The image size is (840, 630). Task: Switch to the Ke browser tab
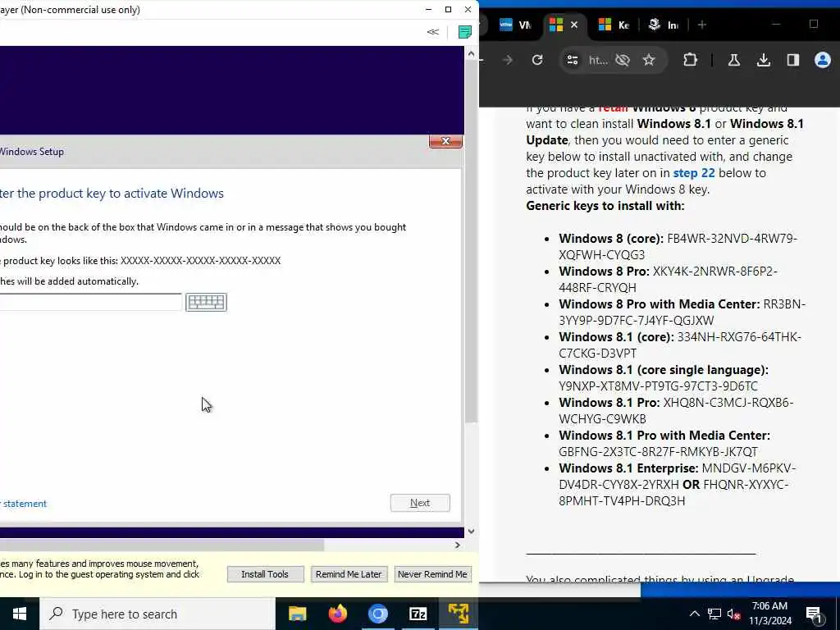614,25
